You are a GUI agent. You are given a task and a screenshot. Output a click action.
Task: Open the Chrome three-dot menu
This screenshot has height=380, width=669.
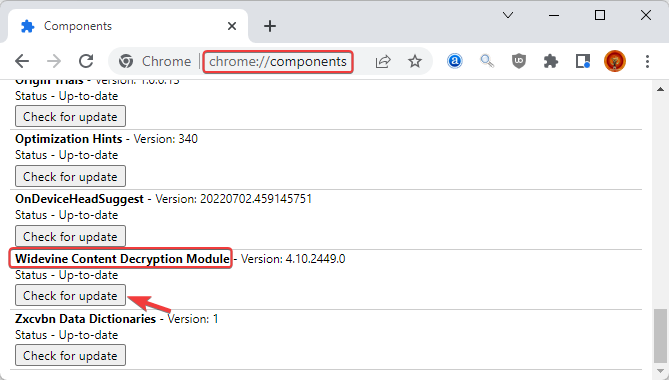pyautogui.click(x=647, y=61)
